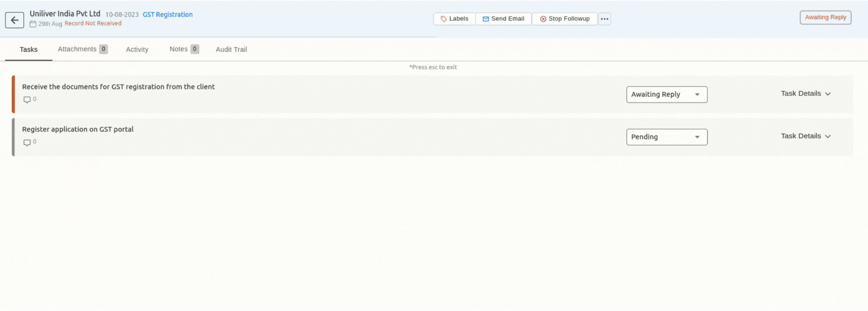The width and height of the screenshot is (868, 311).
Task: Open the Awaiting Reply status dropdown
Action: (x=667, y=95)
